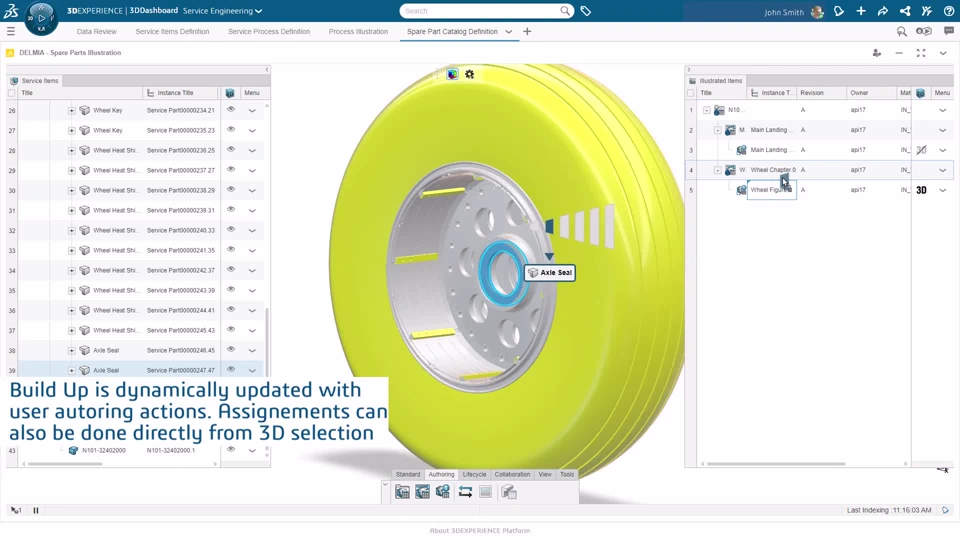Click the 3D icon on Wheel Figure row
960x540 pixels.
pos(921,190)
